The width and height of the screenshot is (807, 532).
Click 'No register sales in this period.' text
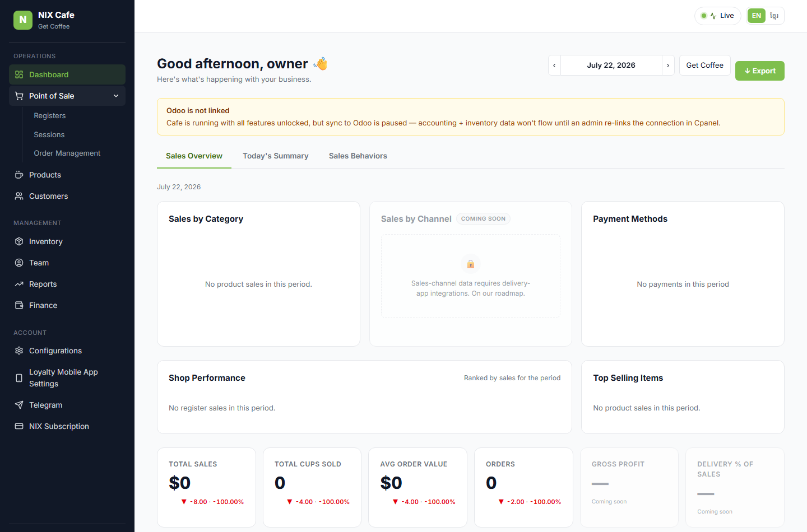[222, 408]
